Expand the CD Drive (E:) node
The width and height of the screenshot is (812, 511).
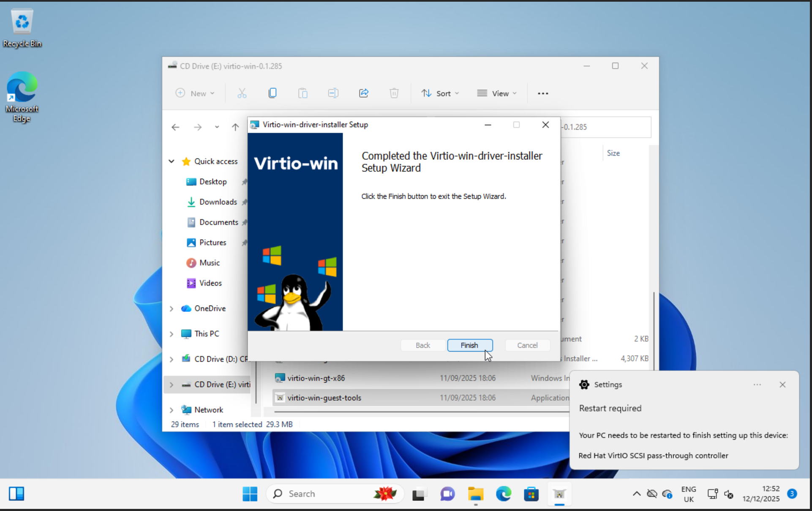click(172, 385)
